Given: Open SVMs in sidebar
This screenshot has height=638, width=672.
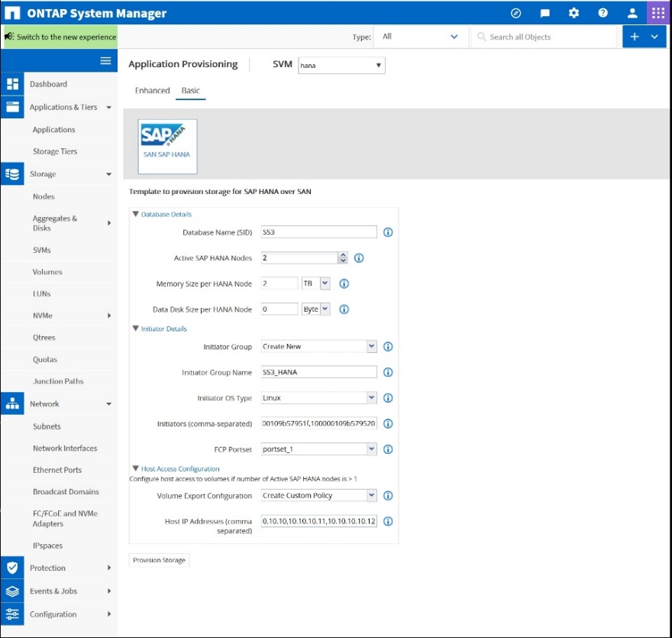Looking at the screenshot, I should (x=41, y=250).
